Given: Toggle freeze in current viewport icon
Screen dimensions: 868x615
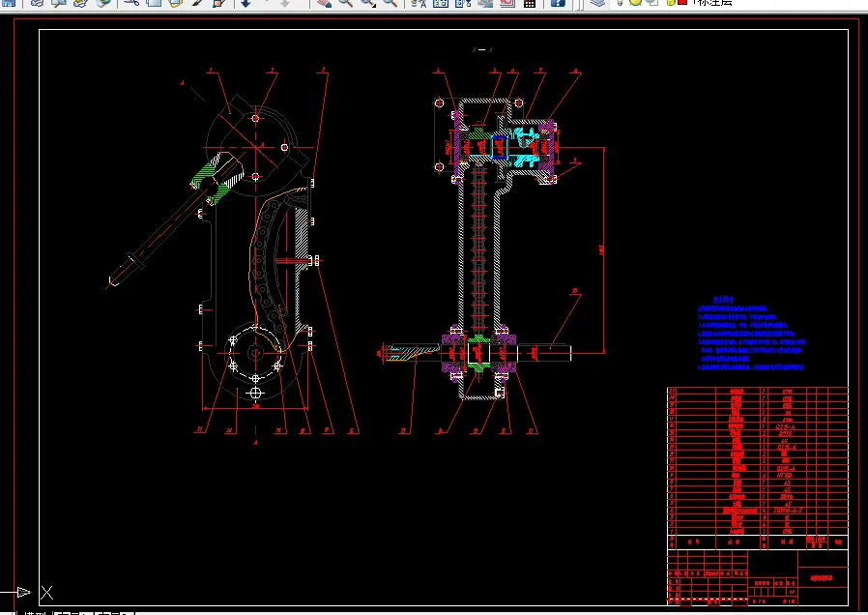Looking at the screenshot, I should [x=652, y=2].
